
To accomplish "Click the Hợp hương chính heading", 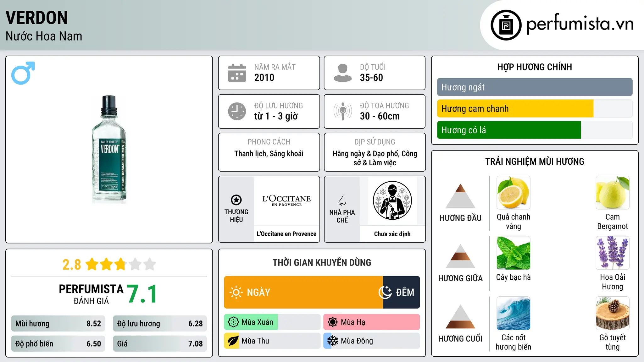I will [535, 67].
